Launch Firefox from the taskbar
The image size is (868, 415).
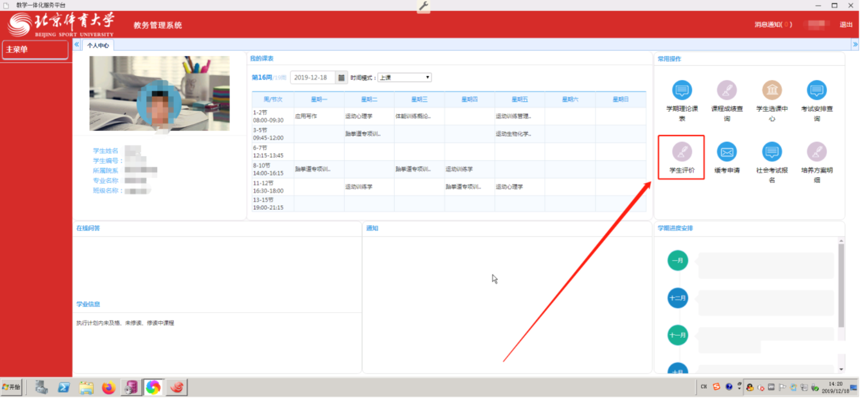click(x=109, y=388)
